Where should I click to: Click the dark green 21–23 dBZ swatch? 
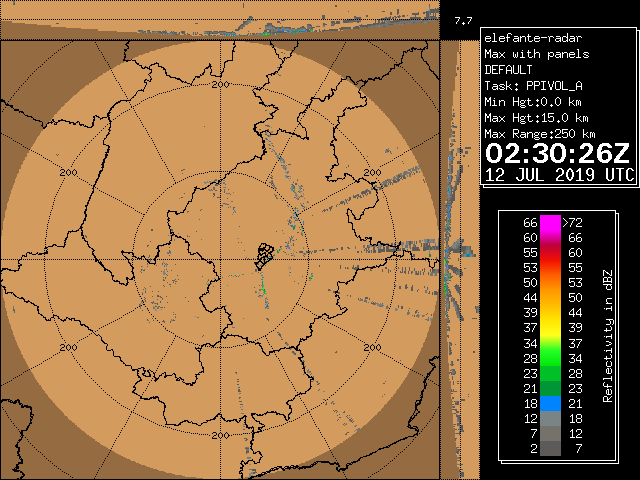(550, 387)
